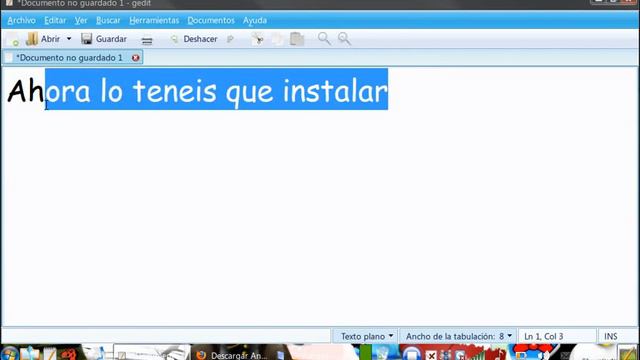Click the Find and Replace magnifier icon

344,39
